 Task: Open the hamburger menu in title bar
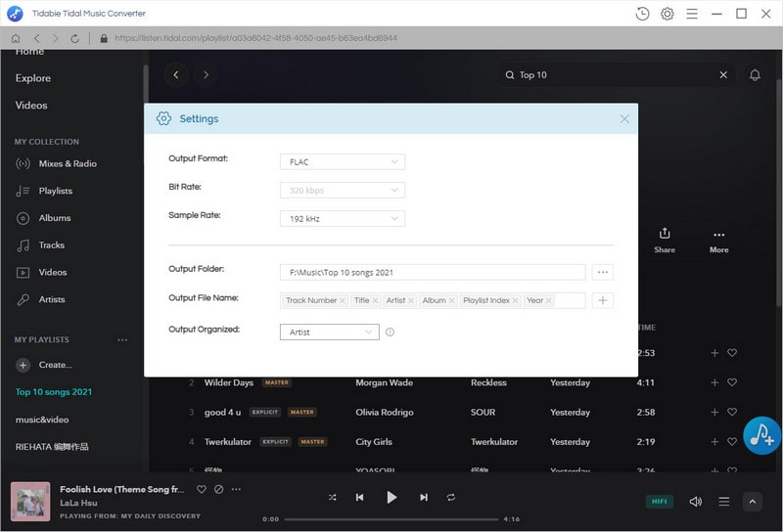coord(692,14)
